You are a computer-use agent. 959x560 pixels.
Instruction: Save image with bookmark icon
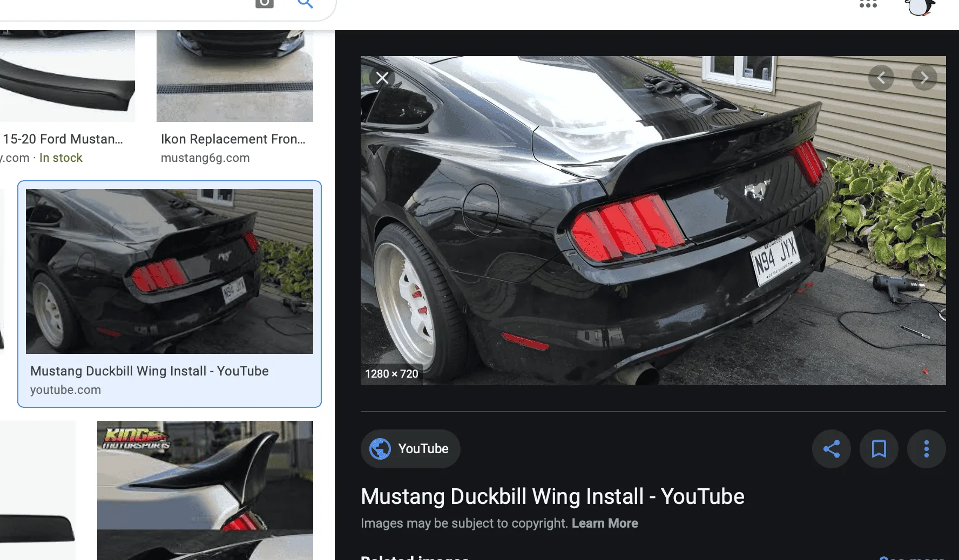pos(879,449)
